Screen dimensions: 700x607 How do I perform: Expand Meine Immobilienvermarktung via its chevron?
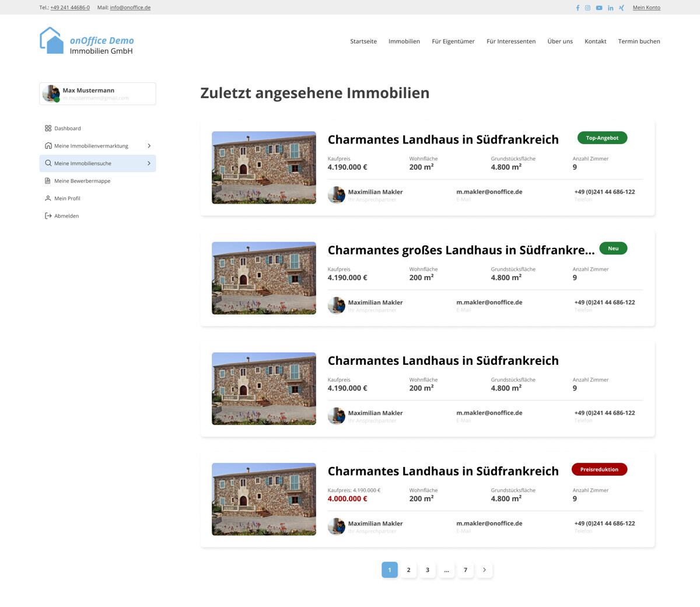coord(149,145)
